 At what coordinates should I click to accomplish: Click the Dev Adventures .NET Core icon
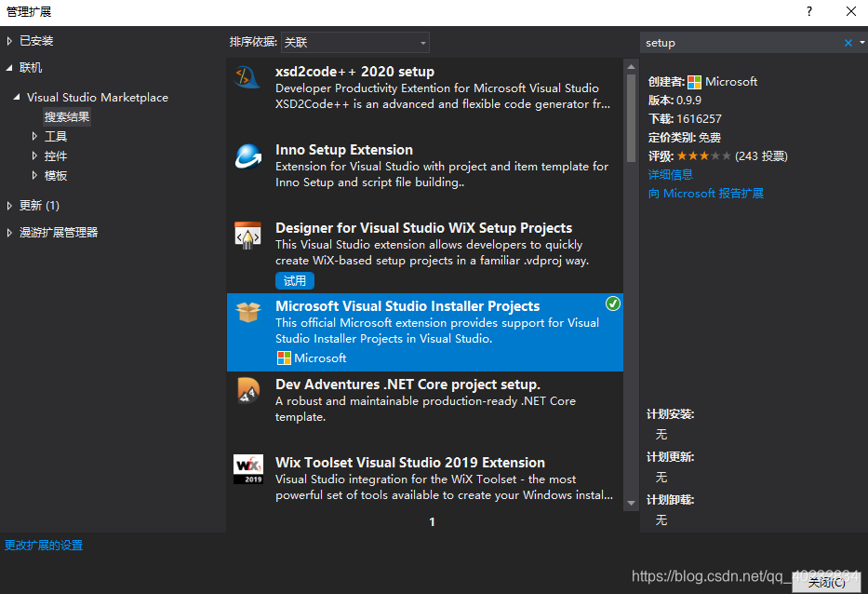248,390
